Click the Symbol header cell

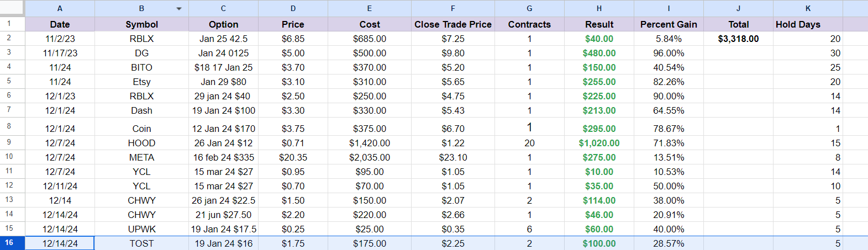(x=141, y=24)
